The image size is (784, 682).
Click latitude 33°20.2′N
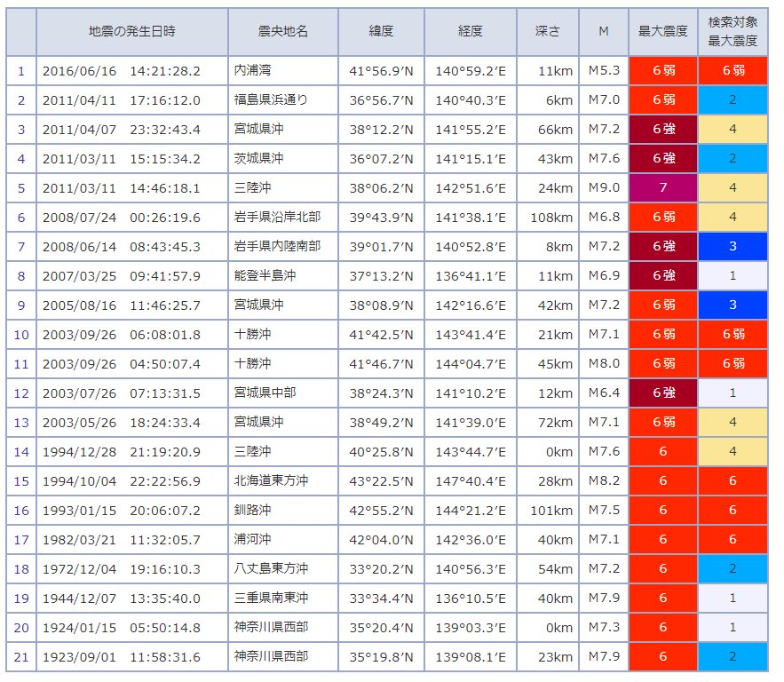coord(381,569)
